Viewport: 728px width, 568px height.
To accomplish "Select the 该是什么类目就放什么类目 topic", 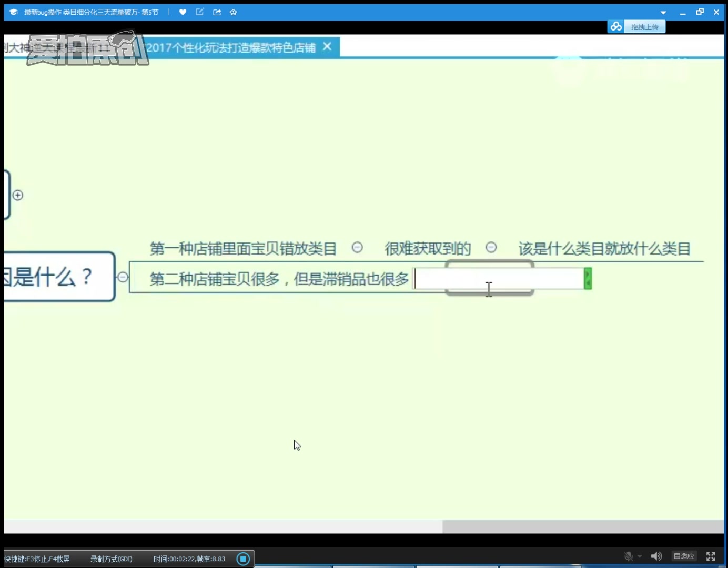I will (604, 248).
